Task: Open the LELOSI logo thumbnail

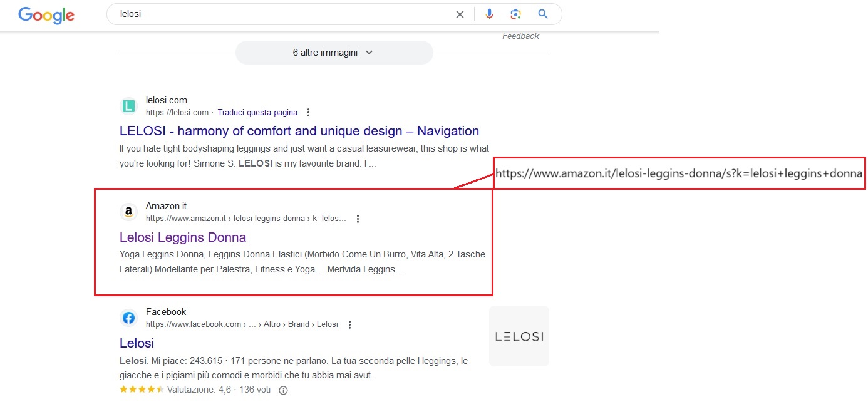Action: 519,336
